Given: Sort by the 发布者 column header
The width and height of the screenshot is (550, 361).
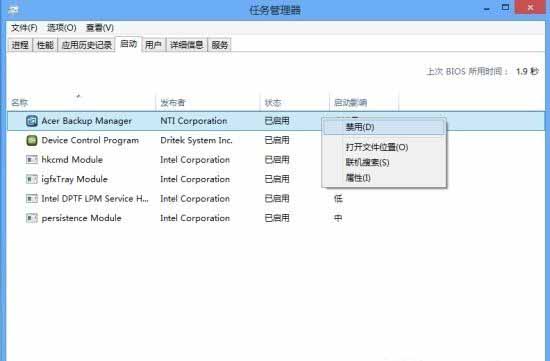Looking at the screenshot, I should click(x=208, y=102).
